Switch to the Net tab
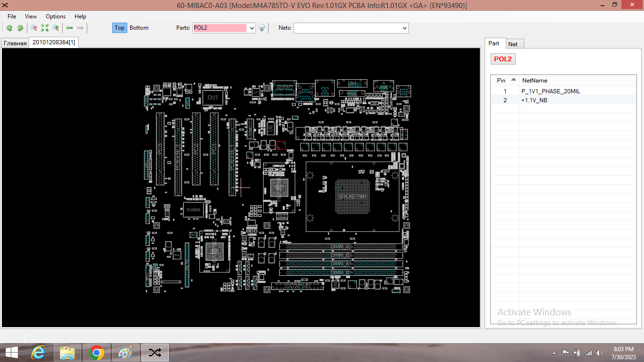This screenshot has width=644, height=362. tap(513, 44)
